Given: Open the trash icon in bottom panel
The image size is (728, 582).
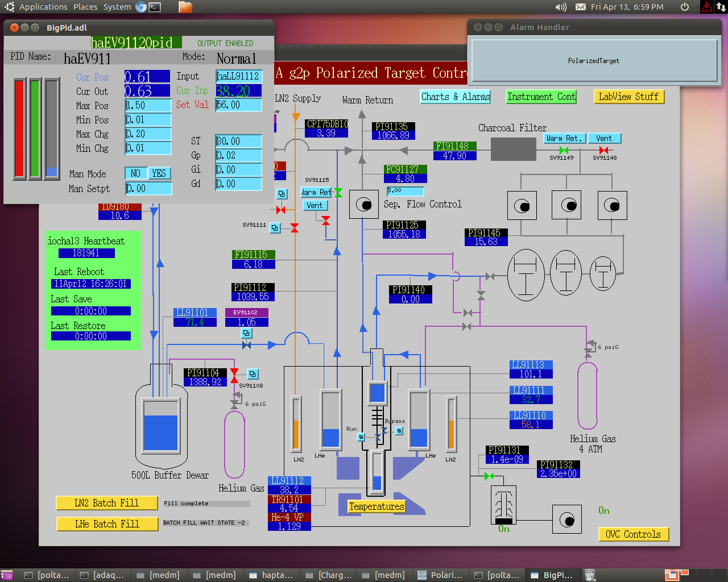Looking at the screenshot, I should click(590, 575).
